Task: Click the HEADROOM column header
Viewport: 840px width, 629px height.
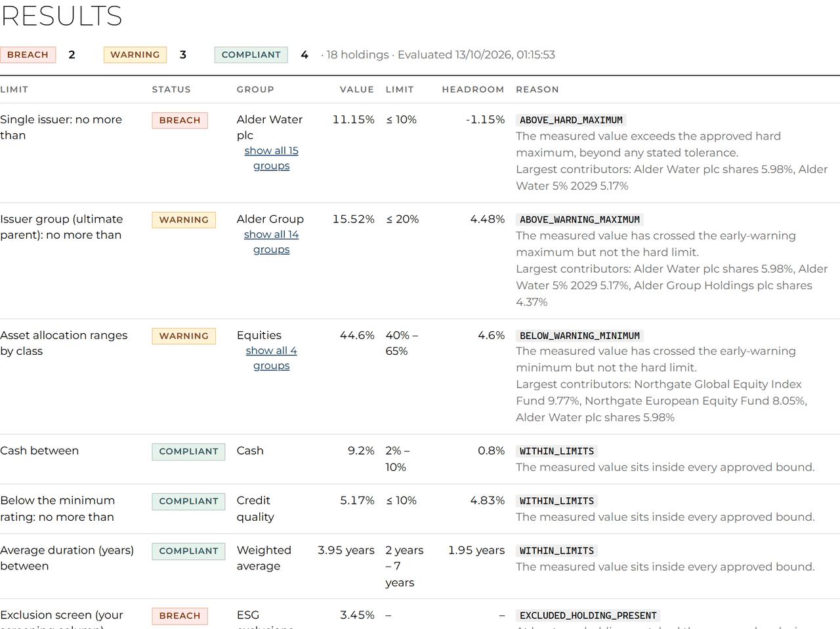Action: pyautogui.click(x=473, y=89)
